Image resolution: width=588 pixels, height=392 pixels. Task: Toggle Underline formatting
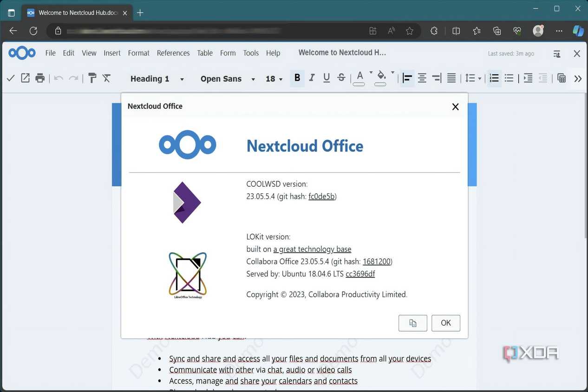(327, 78)
